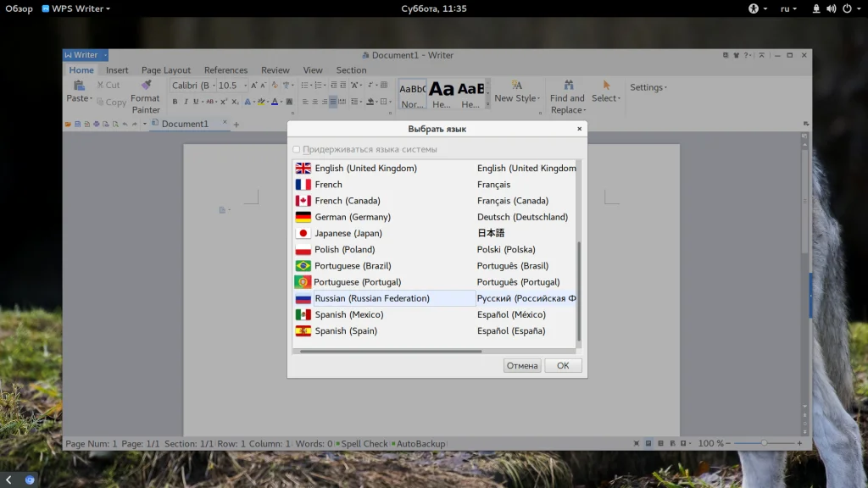Image resolution: width=868 pixels, height=488 pixels.
Task: Open the font name Calibri dropdown
Action: tap(192, 86)
